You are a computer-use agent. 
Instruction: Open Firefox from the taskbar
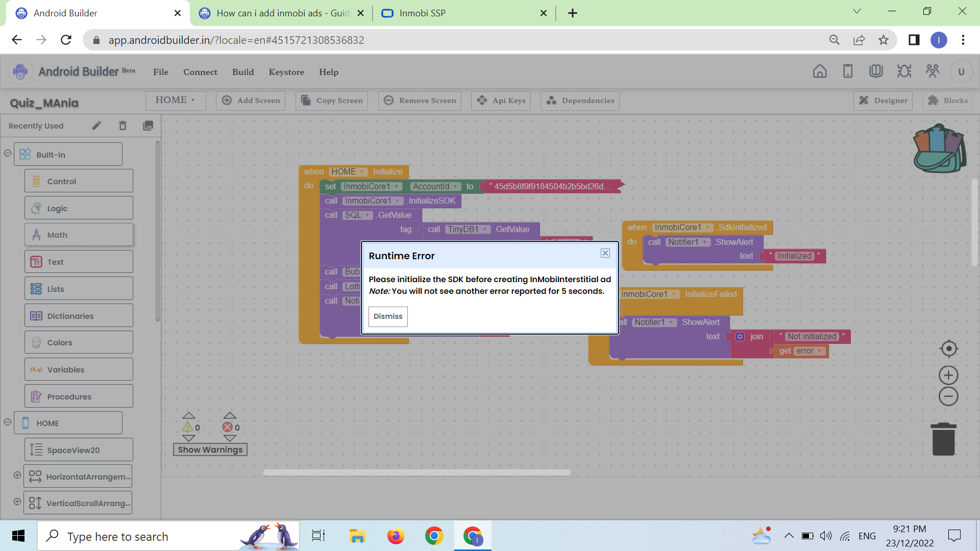coord(396,536)
